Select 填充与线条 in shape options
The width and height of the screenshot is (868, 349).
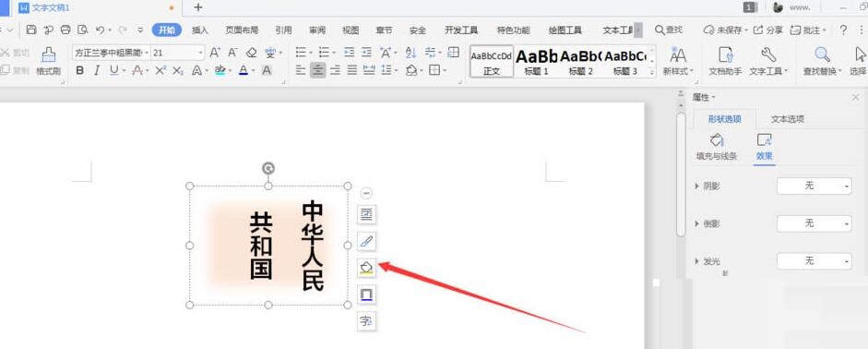717,147
